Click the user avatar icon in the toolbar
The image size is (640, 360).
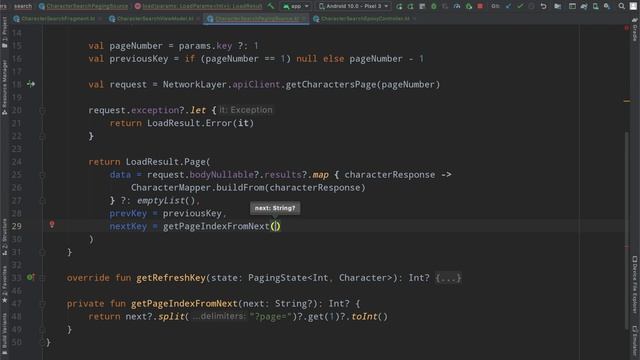[x=633, y=6]
